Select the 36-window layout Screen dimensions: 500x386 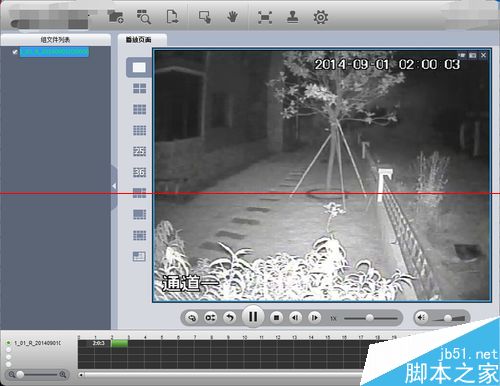(x=139, y=172)
